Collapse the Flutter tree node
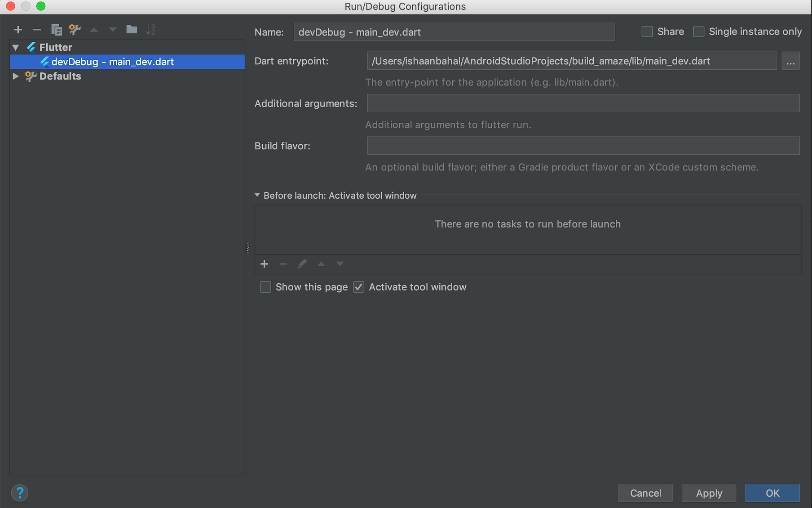 [16, 47]
